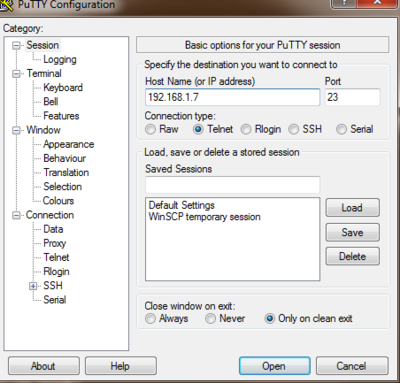Open the Rlogin category in tree
Viewport: 400px width, 383px height.
(56, 272)
